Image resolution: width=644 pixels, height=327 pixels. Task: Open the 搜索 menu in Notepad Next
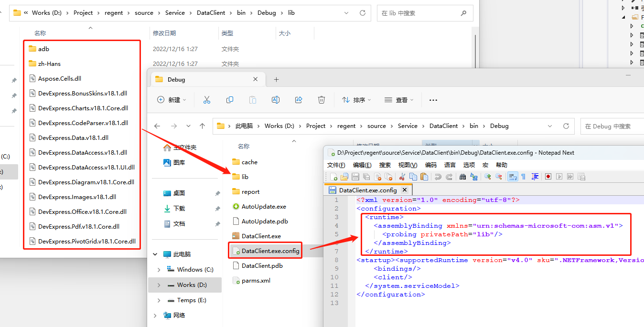[386, 165]
